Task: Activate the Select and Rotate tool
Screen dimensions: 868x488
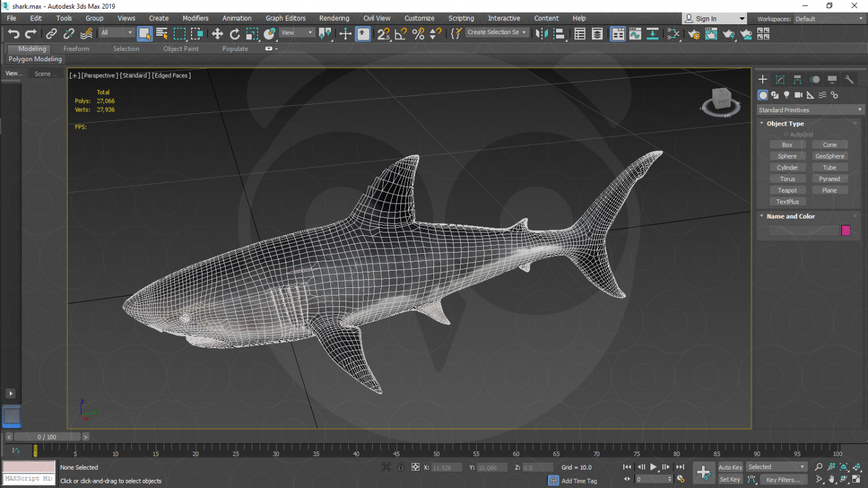Action: pyautogui.click(x=234, y=33)
